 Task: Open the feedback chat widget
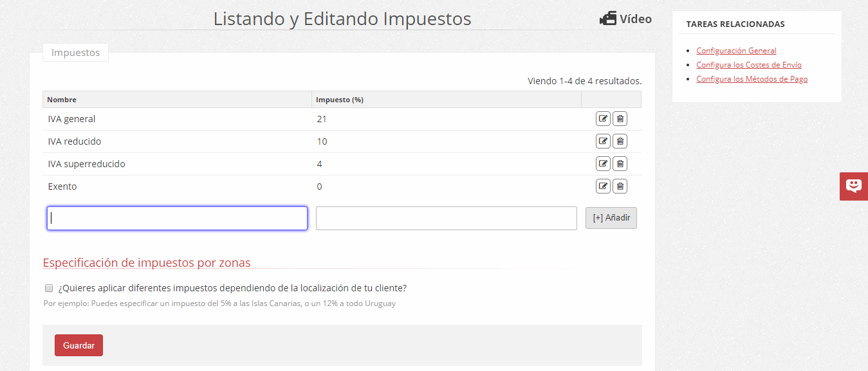tap(854, 186)
